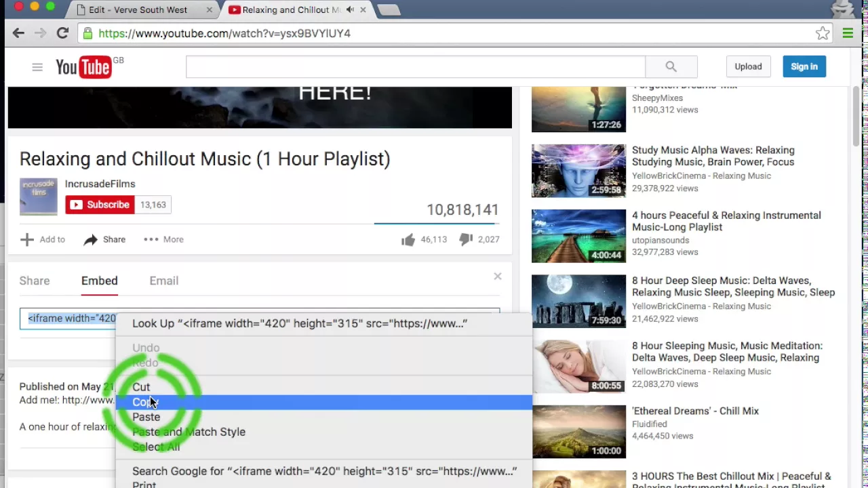Click the Subscribe button
Viewport: 868px width, 488px height.
tap(100, 205)
